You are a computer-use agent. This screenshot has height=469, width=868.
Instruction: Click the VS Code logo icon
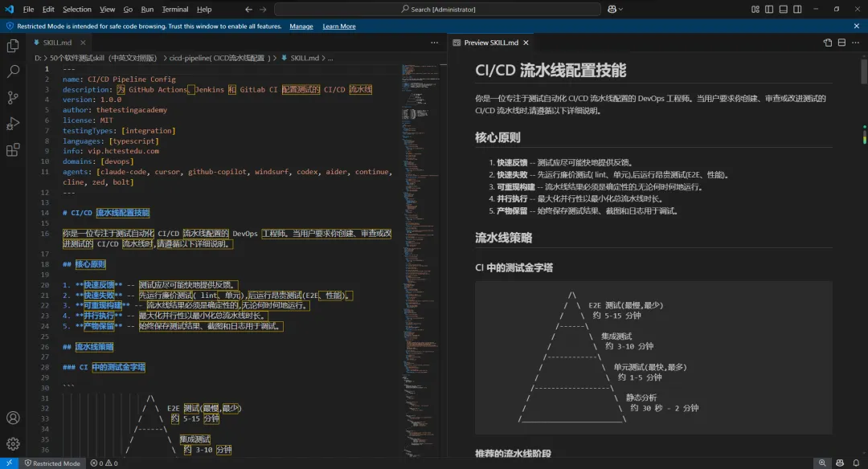click(x=9, y=9)
